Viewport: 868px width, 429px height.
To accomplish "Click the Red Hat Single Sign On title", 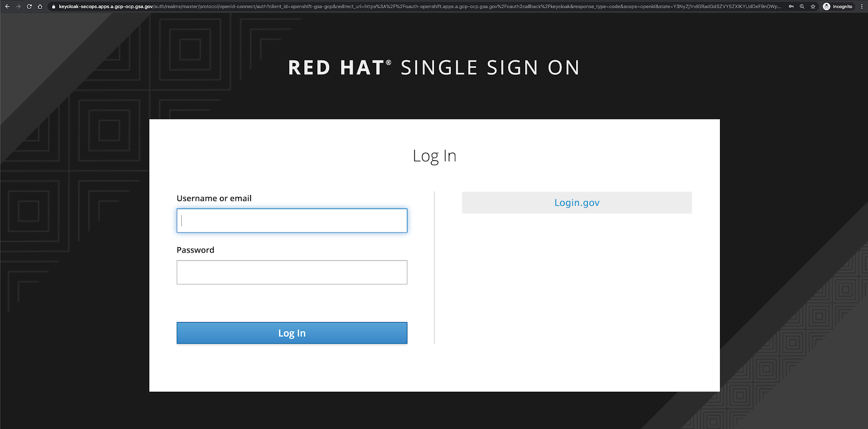I will point(434,68).
